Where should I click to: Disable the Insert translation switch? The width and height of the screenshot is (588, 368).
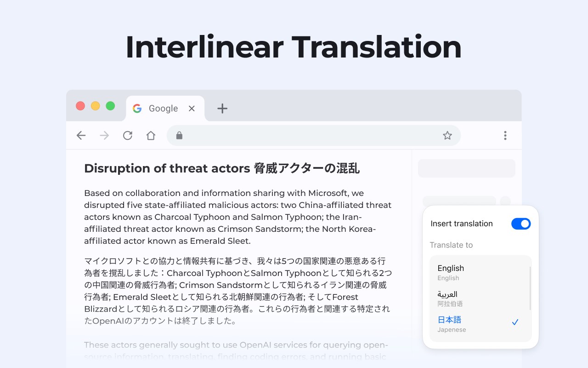tap(521, 224)
